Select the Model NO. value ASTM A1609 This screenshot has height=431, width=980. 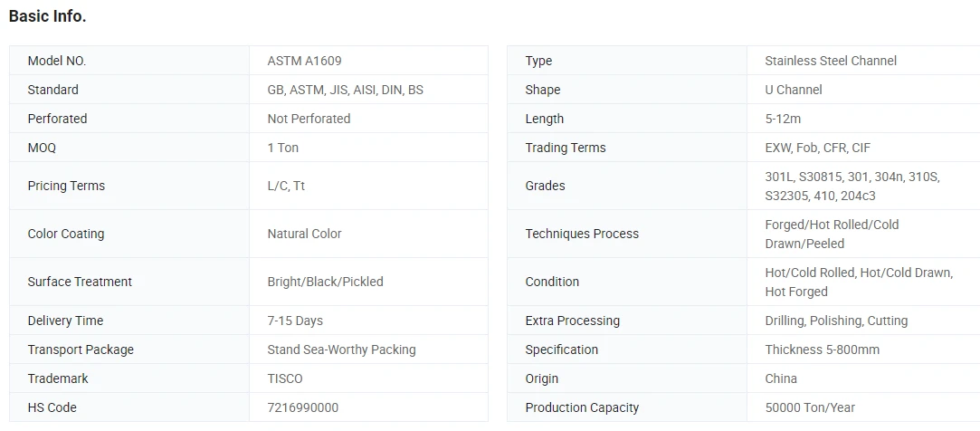coord(304,61)
